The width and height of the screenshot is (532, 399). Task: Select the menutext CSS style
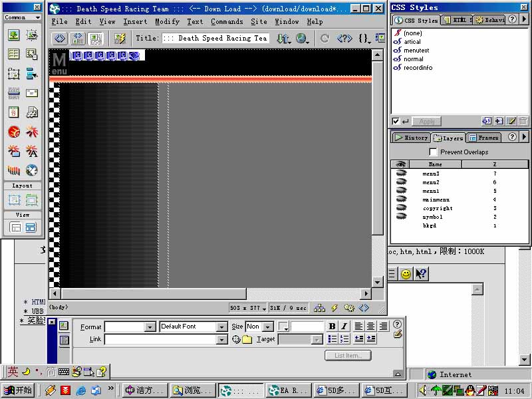point(416,51)
